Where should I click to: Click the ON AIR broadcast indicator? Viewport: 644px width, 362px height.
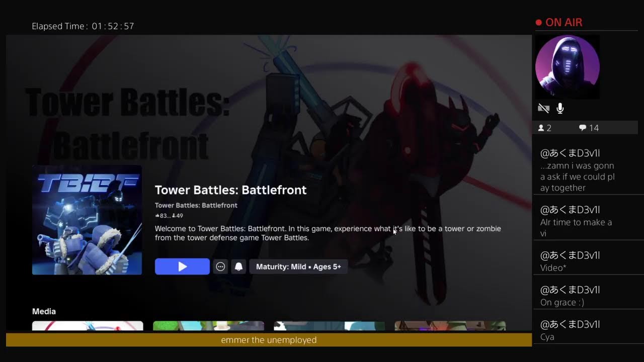[559, 22]
